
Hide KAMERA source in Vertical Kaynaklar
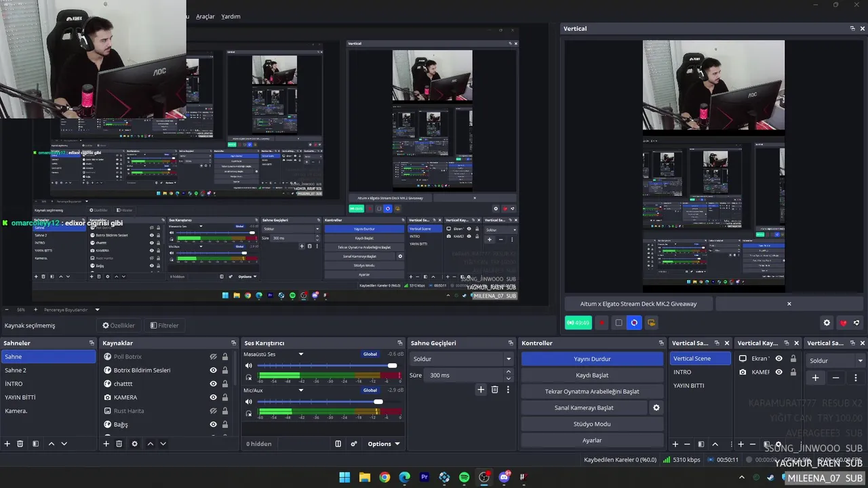[x=778, y=371]
